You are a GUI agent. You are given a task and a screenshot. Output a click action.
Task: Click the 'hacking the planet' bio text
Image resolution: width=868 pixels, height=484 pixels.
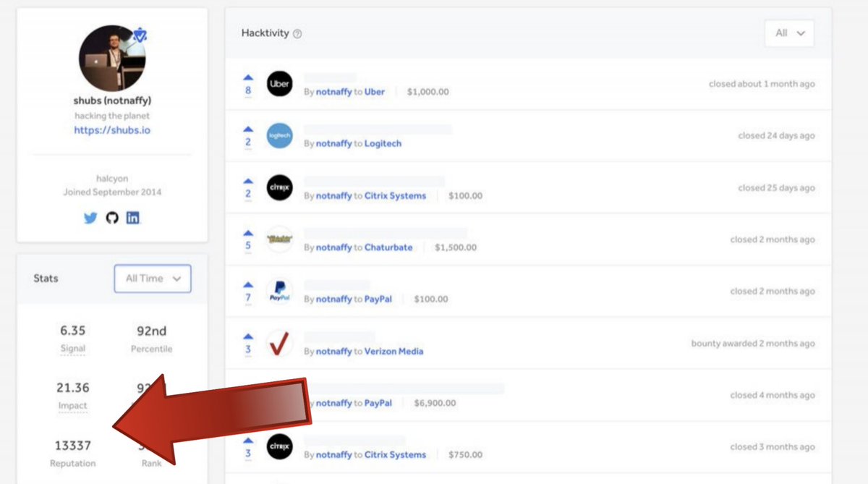pyautogui.click(x=112, y=116)
